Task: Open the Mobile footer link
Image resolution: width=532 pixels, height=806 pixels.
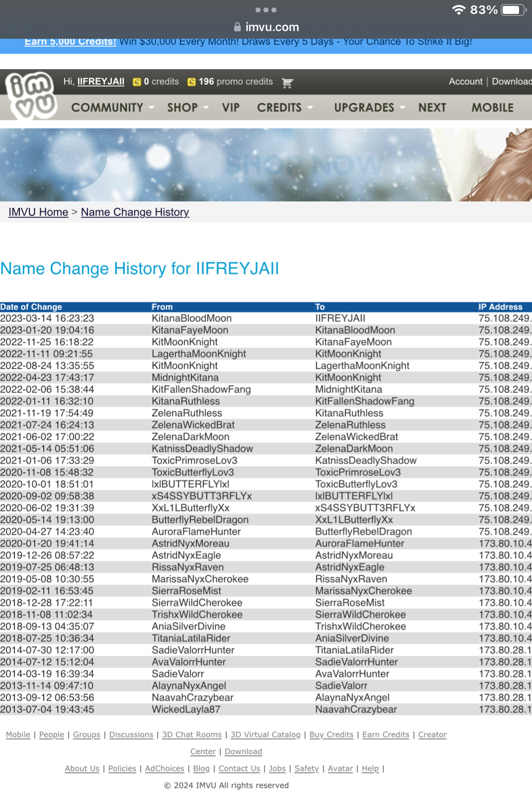Action: click(x=18, y=735)
